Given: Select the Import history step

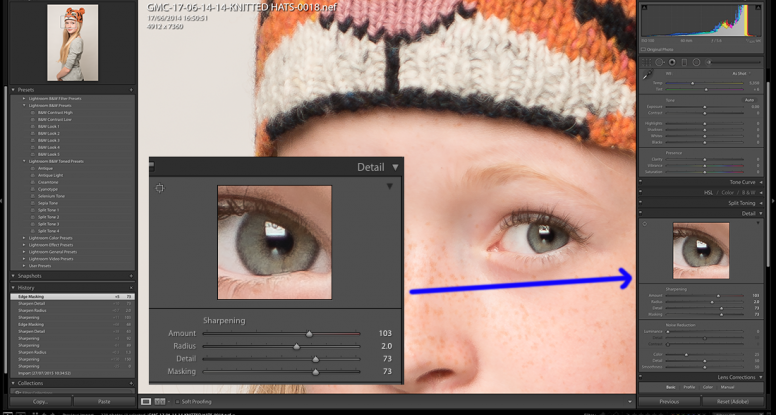Looking at the screenshot, I should [73, 373].
